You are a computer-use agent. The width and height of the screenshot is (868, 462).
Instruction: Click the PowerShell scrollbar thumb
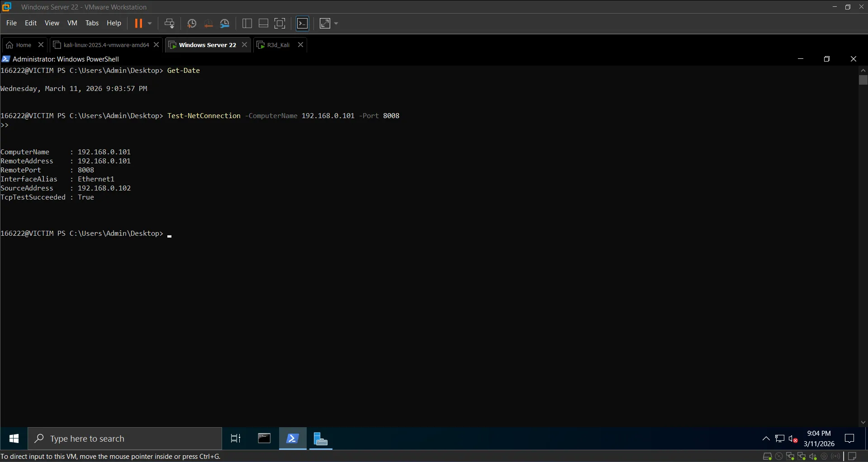[x=863, y=80]
